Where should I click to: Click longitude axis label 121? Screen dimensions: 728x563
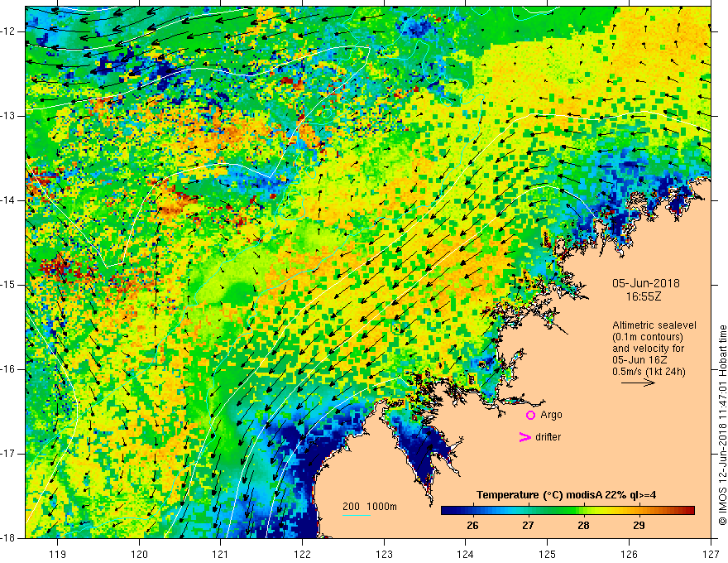coord(221,554)
